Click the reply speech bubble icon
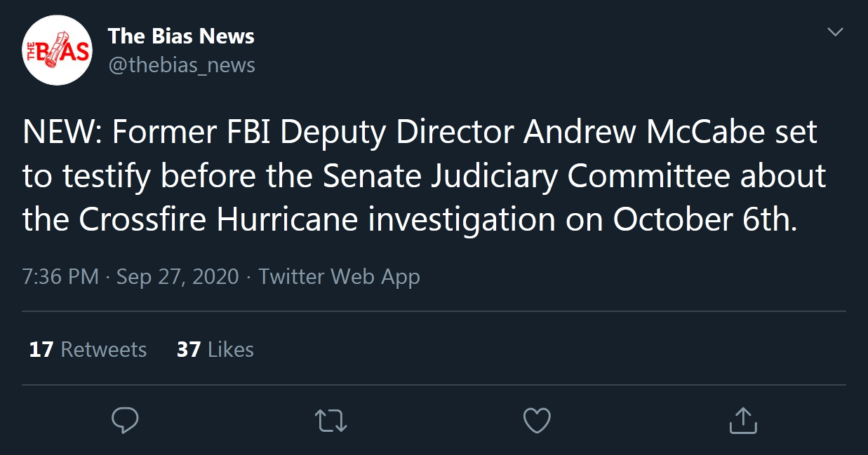This screenshot has width=868, height=455. (x=125, y=421)
